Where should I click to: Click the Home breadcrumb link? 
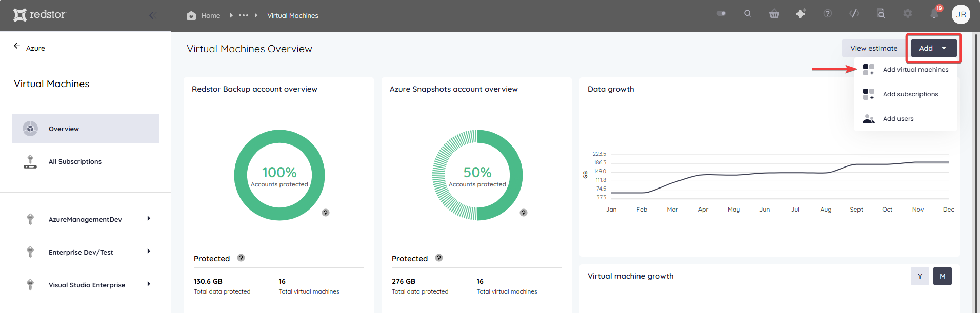click(211, 16)
